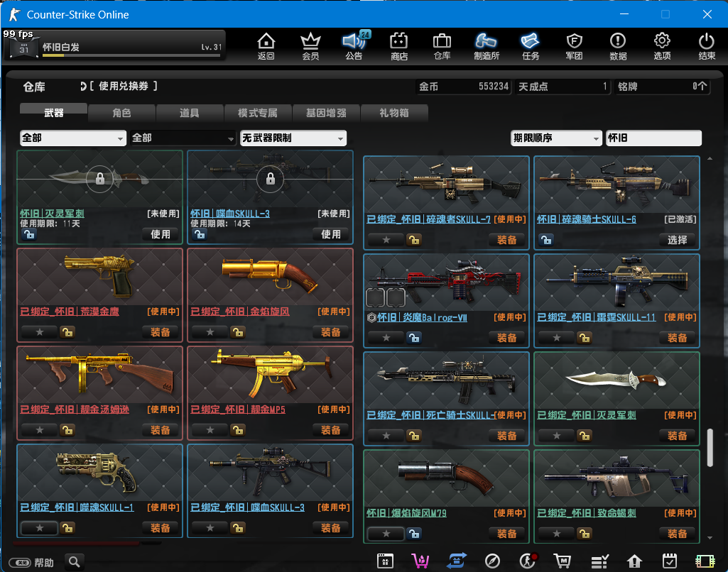728x572 pixels.
Task: Toggle the lock on 靓金MP5
Action: [x=238, y=430]
